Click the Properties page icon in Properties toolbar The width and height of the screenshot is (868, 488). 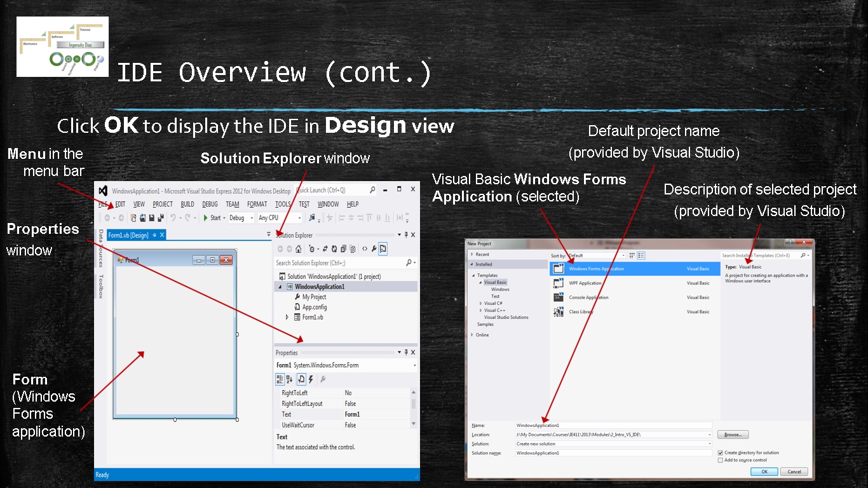301,379
